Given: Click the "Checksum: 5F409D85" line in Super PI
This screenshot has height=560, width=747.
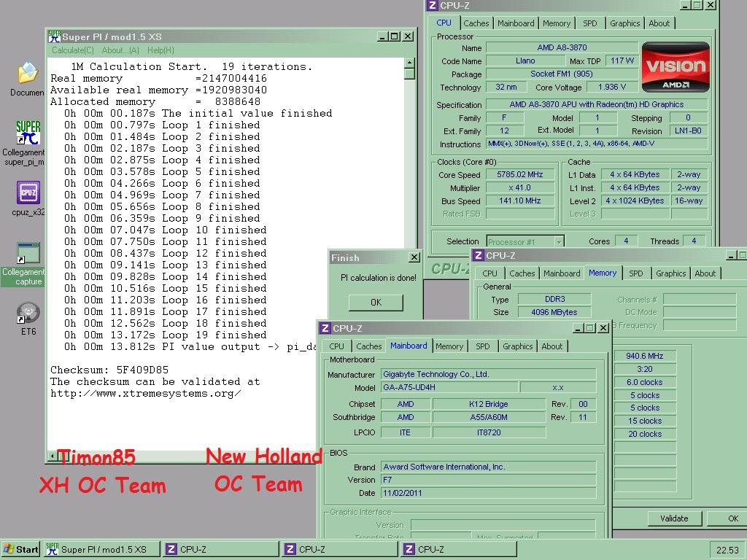Looking at the screenshot, I should 109,370.
